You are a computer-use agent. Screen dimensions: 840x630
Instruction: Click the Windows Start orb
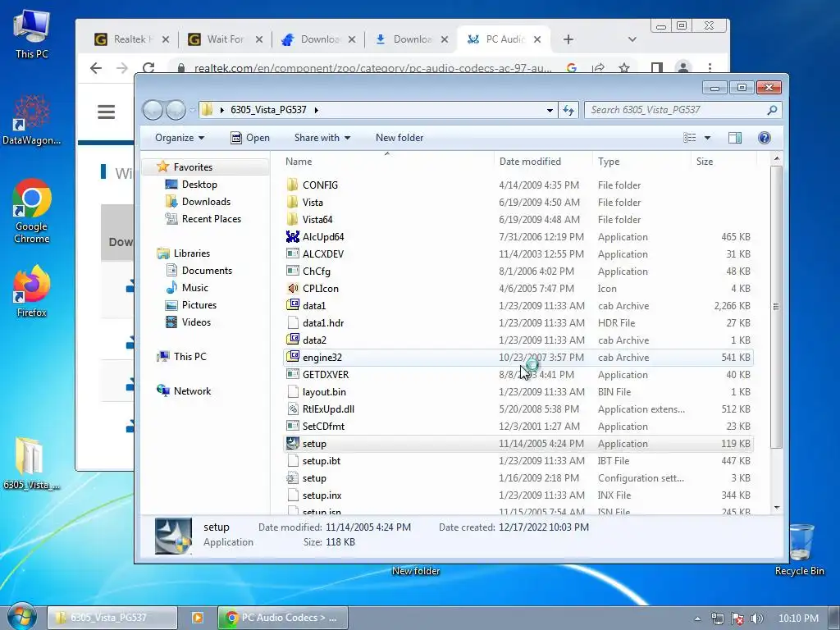click(21, 617)
